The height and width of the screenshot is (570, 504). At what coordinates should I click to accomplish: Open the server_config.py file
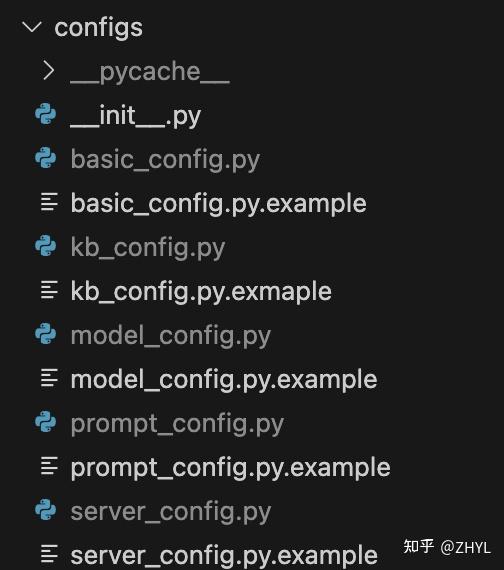(x=171, y=512)
